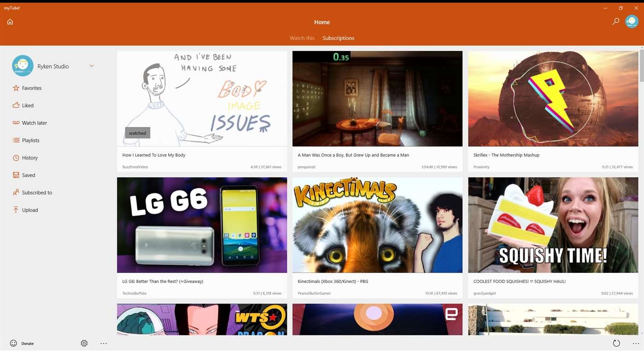Play the Skrillex Mothership Mashup video
The width and height of the screenshot is (644, 351).
tap(552, 98)
